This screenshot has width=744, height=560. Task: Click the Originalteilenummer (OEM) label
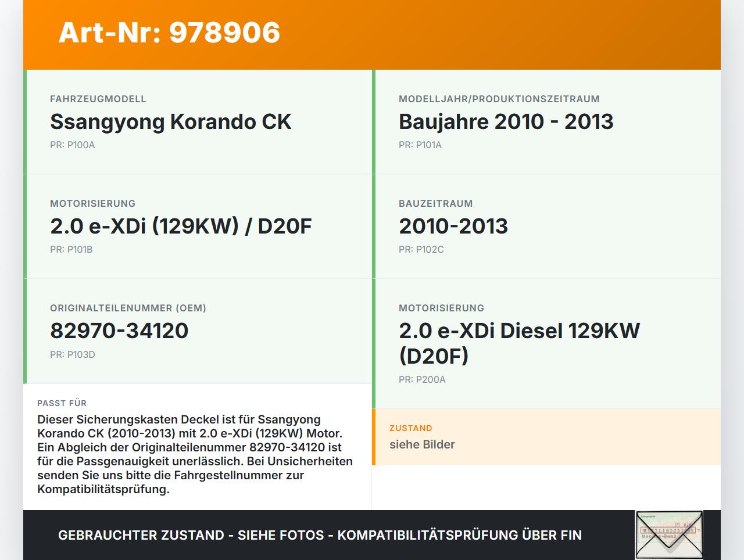coord(128,308)
